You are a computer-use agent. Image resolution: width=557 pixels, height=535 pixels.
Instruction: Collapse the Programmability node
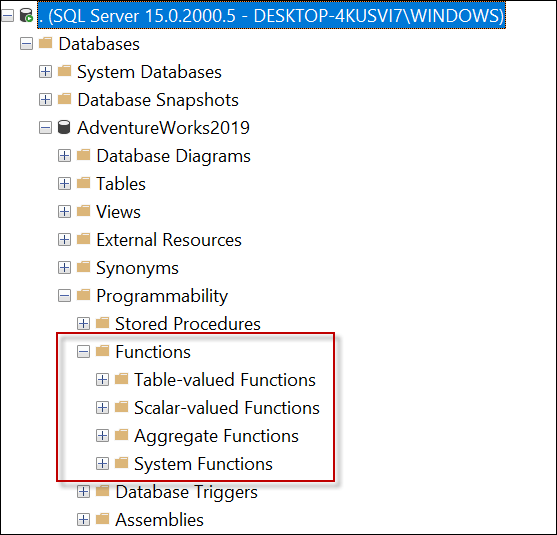(x=64, y=296)
